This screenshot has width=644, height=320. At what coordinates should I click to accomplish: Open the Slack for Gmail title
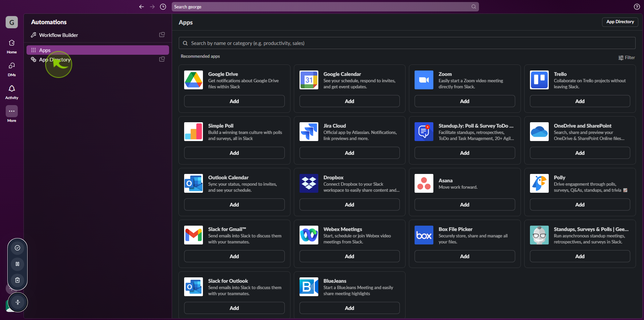(227, 229)
